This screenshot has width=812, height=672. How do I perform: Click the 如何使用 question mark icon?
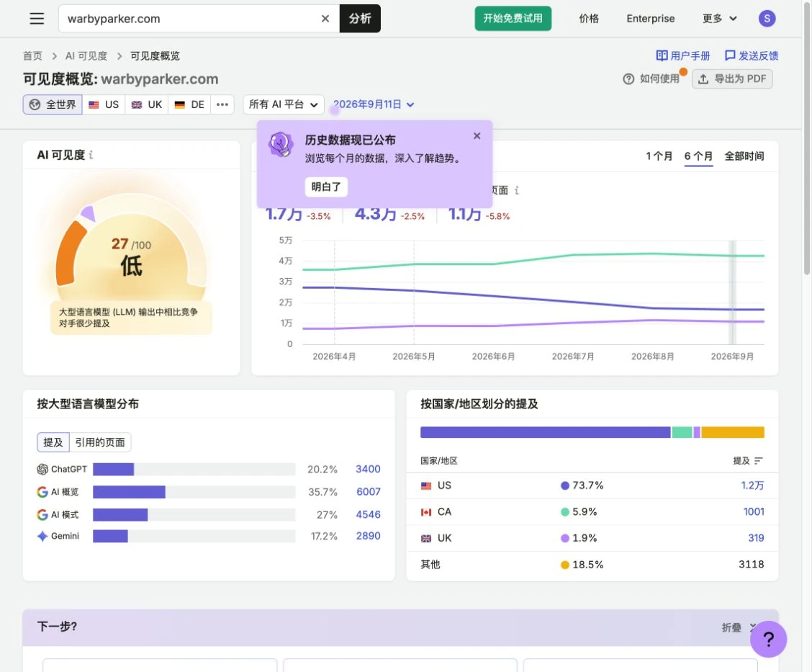coord(628,79)
